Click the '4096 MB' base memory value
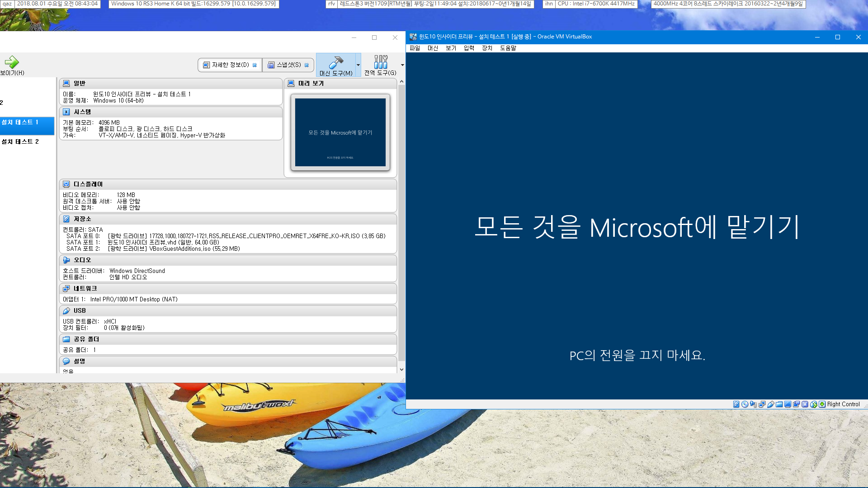Viewport: 868px width, 488px height. pyautogui.click(x=109, y=122)
